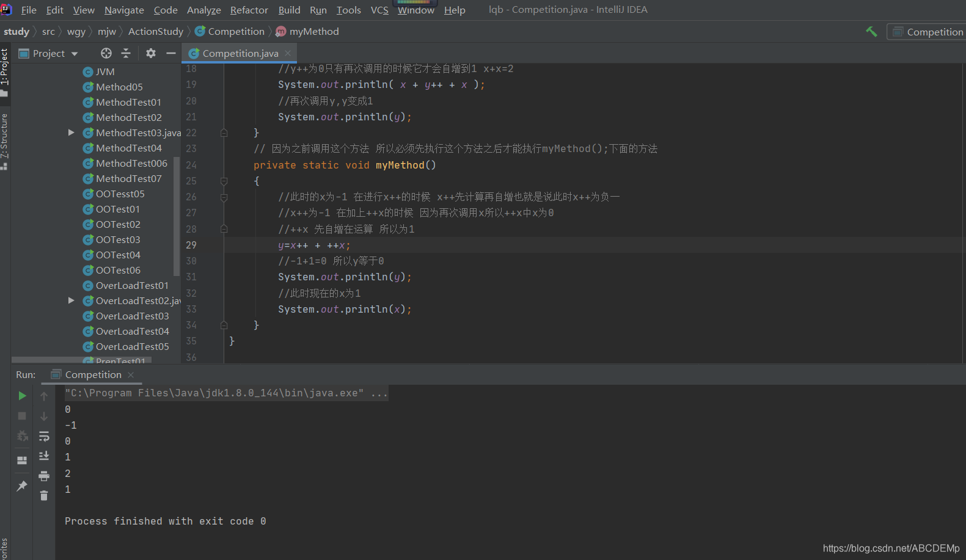Place cursor on y=x++ + ++x line
The width and height of the screenshot is (966, 560).
pyautogui.click(x=314, y=245)
